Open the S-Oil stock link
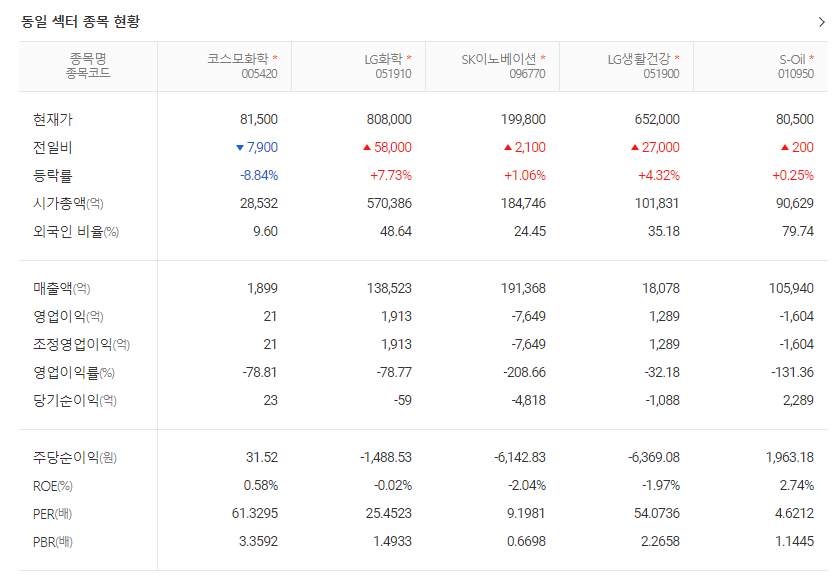Viewport: 839px width, 581px height. pyautogui.click(x=792, y=59)
